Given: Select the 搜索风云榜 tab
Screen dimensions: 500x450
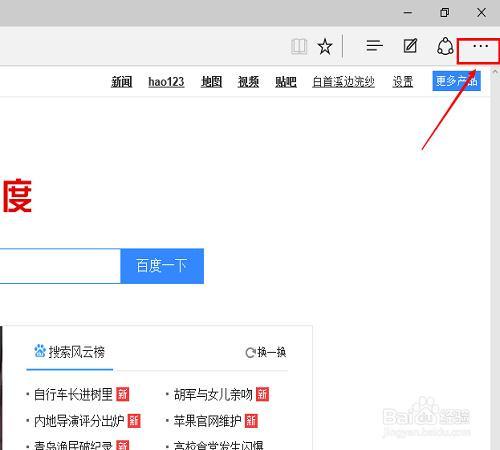Looking at the screenshot, I should [69, 352].
